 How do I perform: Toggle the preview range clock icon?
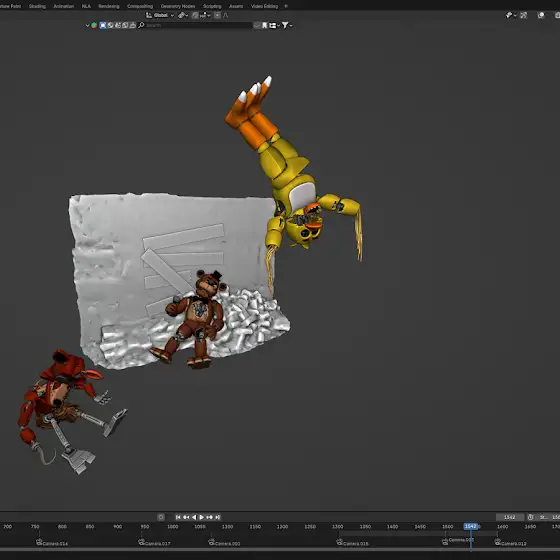(531, 517)
